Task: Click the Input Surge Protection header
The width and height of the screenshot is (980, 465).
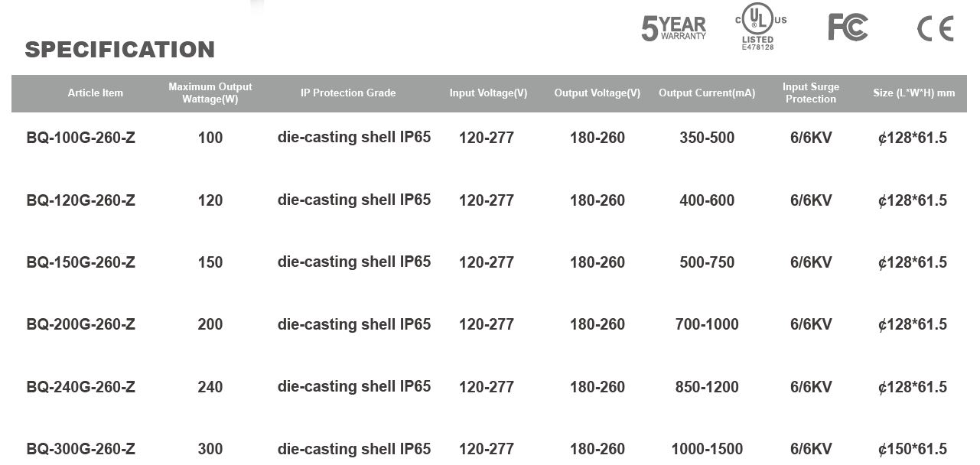Action: pyautogui.click(x=811, y=93)
